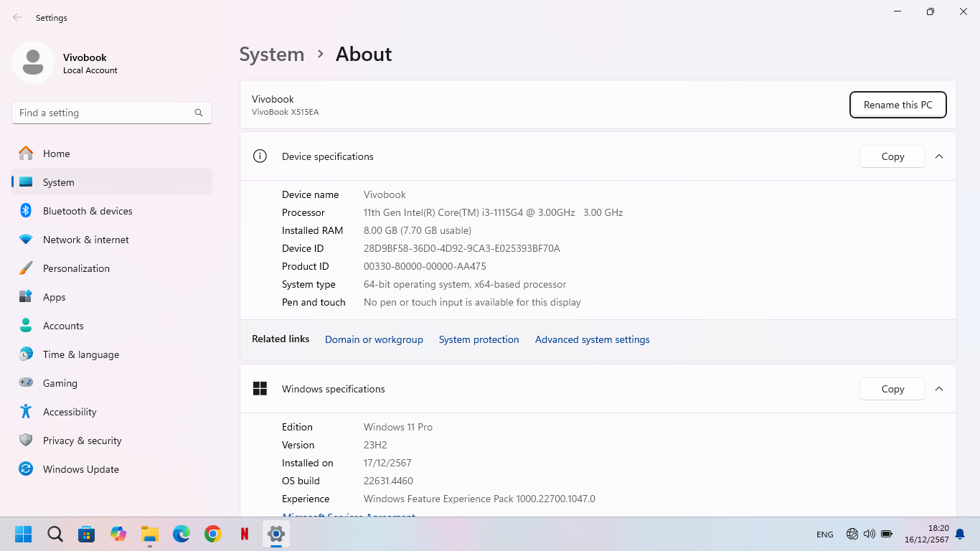Click the Local Account label
Image resolution: width=980 pixels, height=551 pixels.
pyautogui.click(x=90, y=70)
